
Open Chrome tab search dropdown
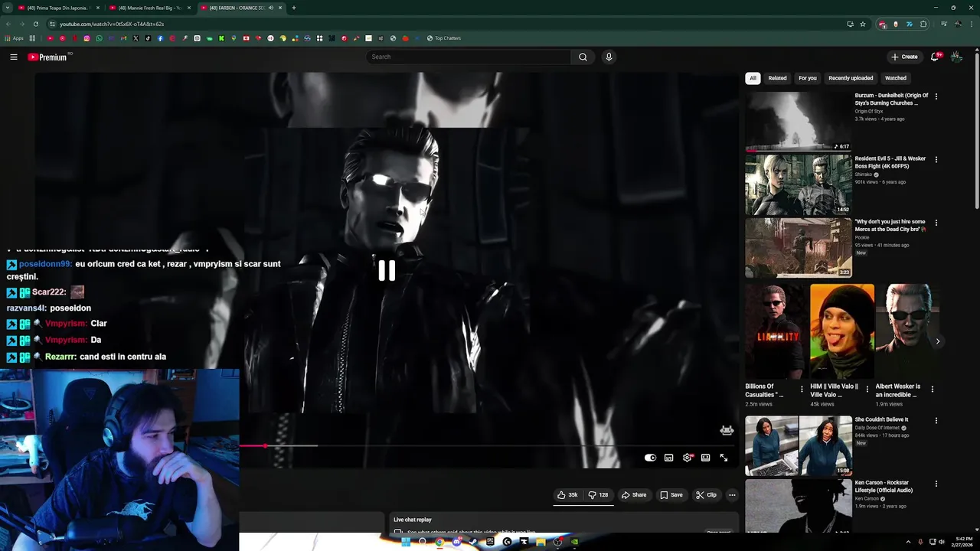coord(8,8)
